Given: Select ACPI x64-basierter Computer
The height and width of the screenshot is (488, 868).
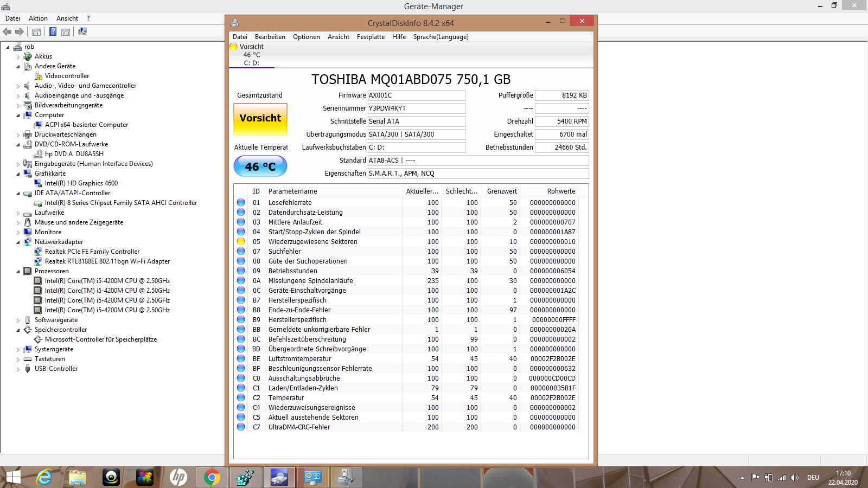Looking at the screenshot, I should [x=87, y=125].
